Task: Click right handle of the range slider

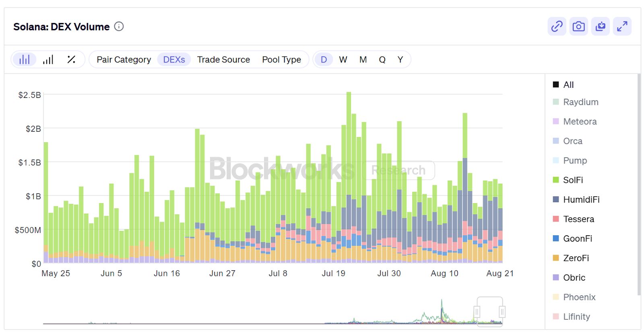Action: [x=502, y=312]
